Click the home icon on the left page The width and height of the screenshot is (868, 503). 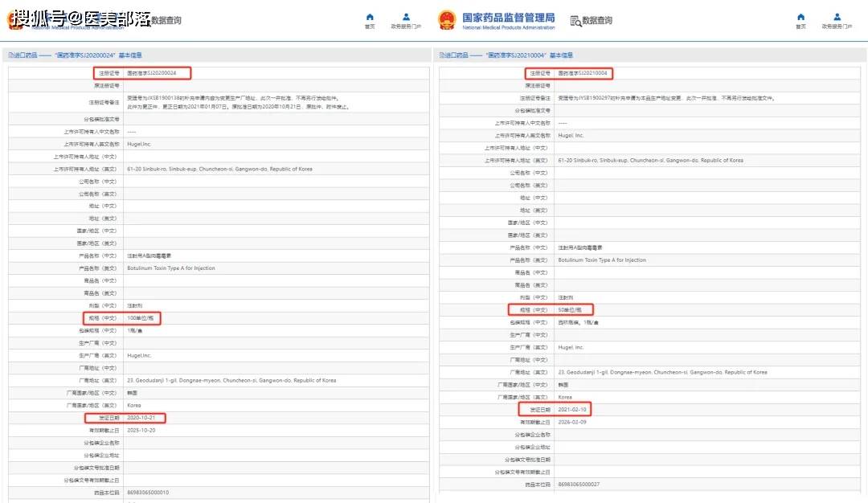point(369,17)
